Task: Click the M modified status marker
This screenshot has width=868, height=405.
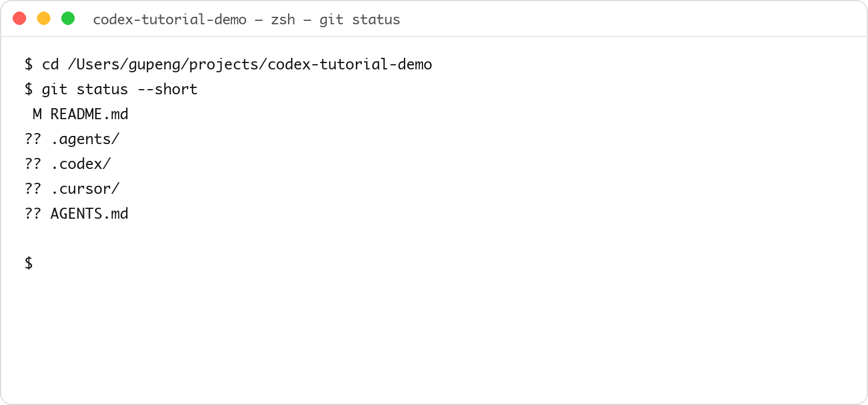Action: click(x=37, y=114)
